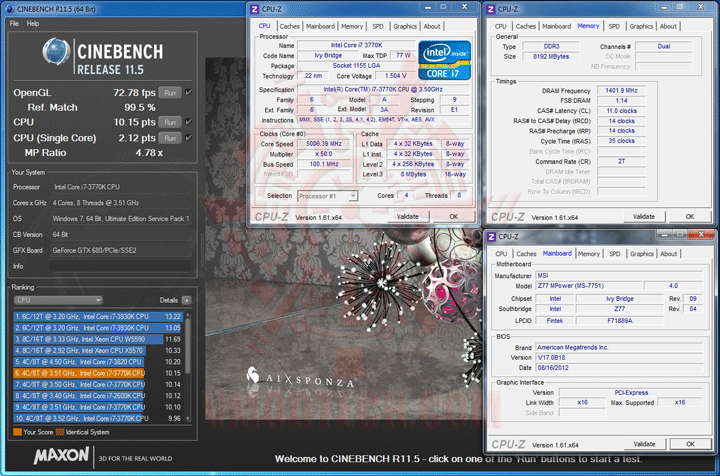The image size is (720, 476).
Task: Toggle the CPU test checkbox
Action: point(188,122)
